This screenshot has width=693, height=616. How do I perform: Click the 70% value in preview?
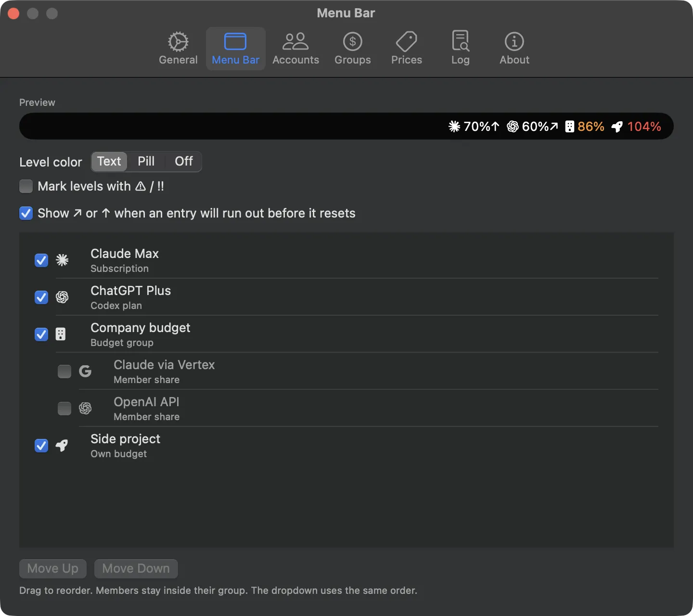476,127
